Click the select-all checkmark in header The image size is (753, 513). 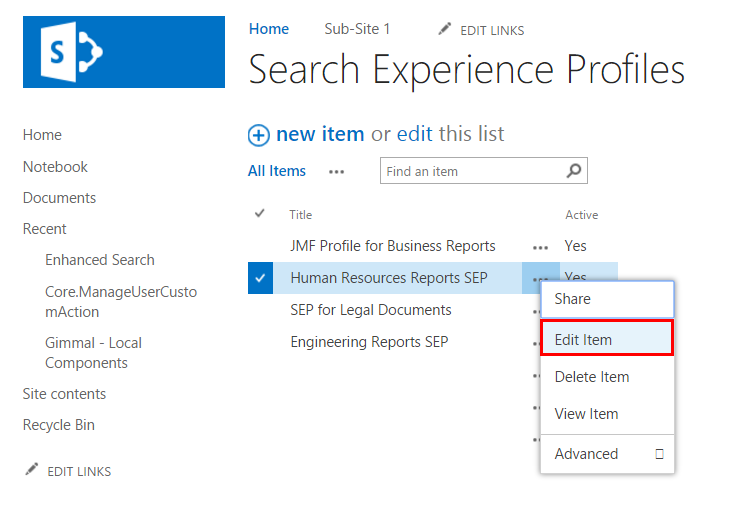tap(260, 214)
